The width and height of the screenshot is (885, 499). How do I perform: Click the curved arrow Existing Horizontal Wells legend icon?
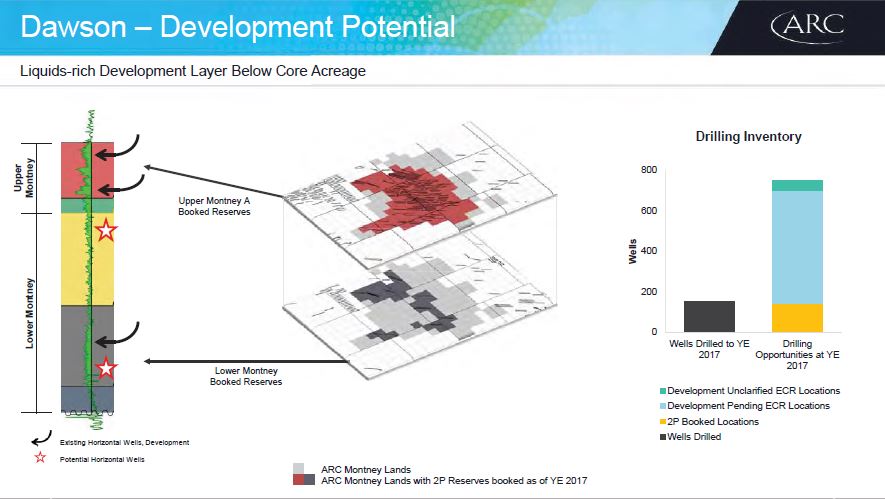pyautogui.click(x=41, y=439)
